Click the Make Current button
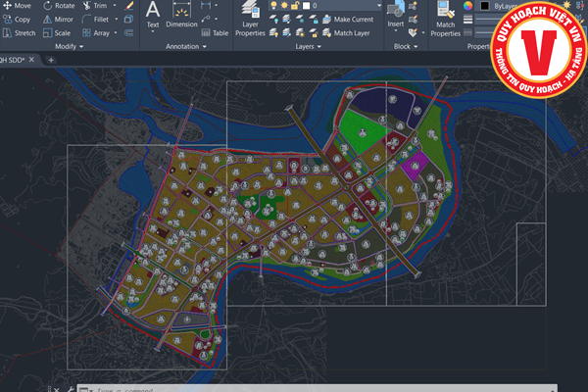The width and height of the screenshot is (588, 392). tap(348, 19)
